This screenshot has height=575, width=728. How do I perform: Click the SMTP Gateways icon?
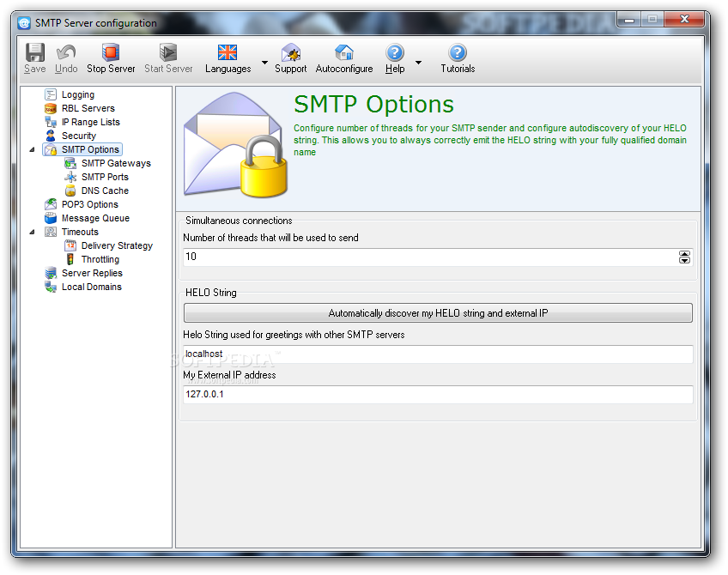click(x=70, y=163)
